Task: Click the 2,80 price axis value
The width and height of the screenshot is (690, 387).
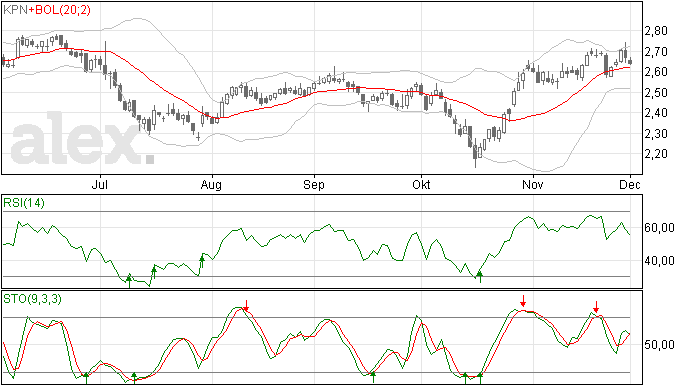Action: (656, 31)
